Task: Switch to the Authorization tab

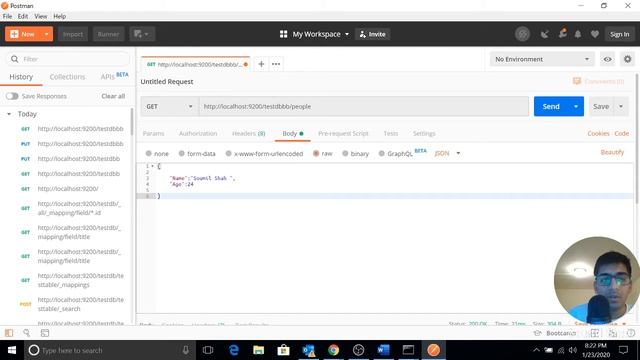Action: 198,133
